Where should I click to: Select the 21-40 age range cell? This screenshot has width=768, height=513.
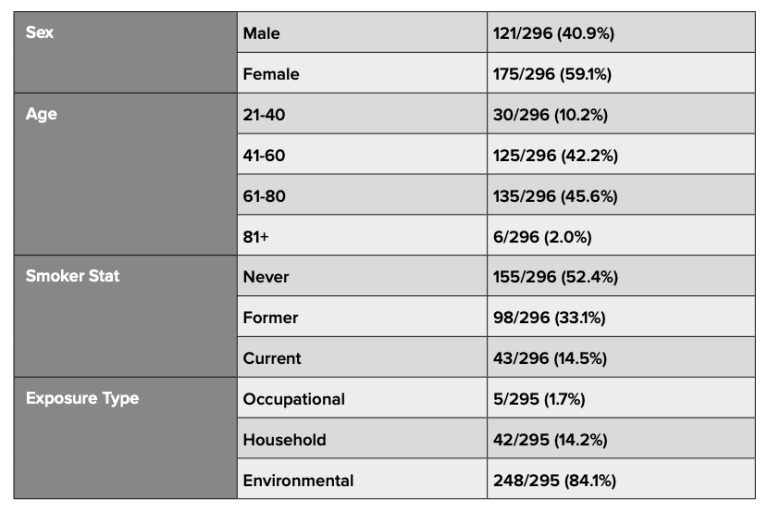[x=362, y=114]
